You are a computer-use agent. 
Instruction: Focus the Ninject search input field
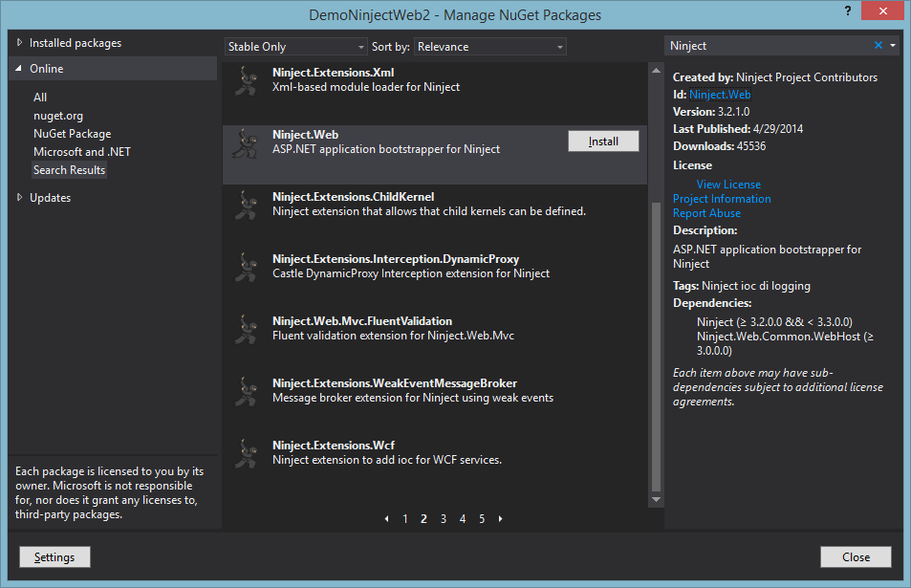pyautogui.click(x=768, y=45)
